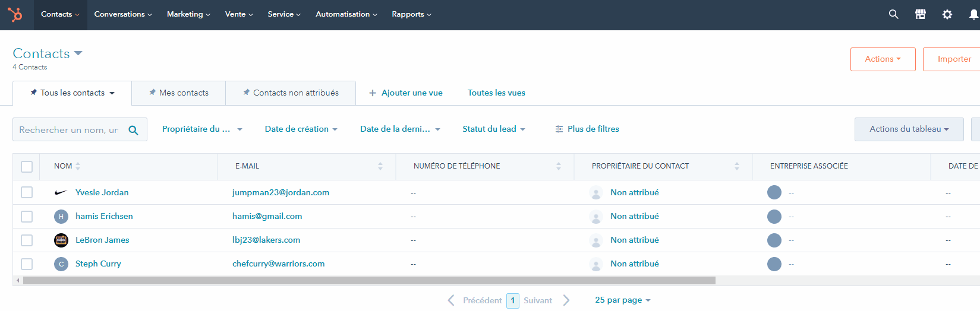Open the marketplace store icon

[x=920, y=14]
